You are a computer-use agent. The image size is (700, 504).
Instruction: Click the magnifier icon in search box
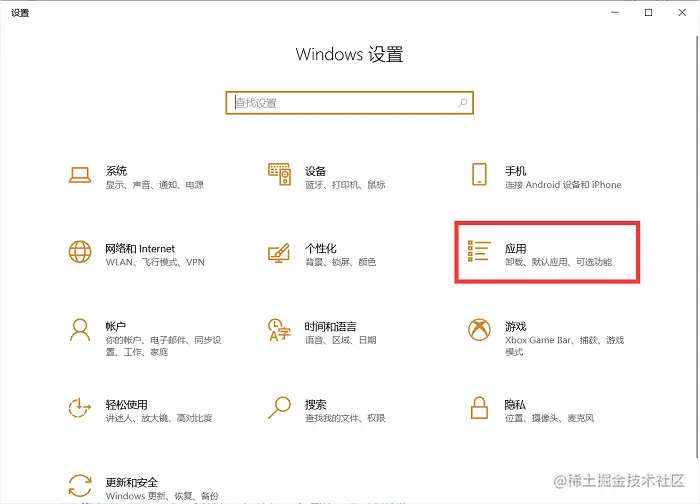(462, 103)
